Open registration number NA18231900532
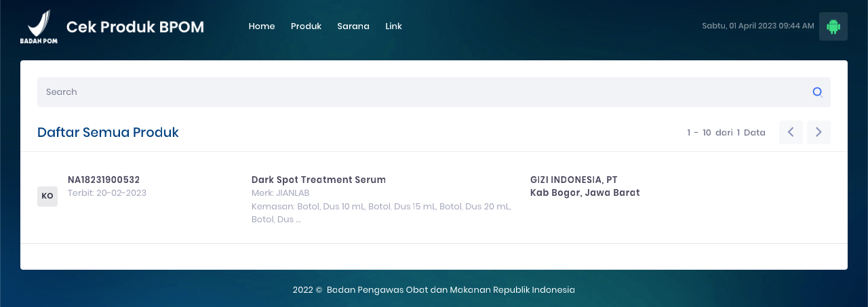This screenshot has width=868, height=307. (104, 180)
